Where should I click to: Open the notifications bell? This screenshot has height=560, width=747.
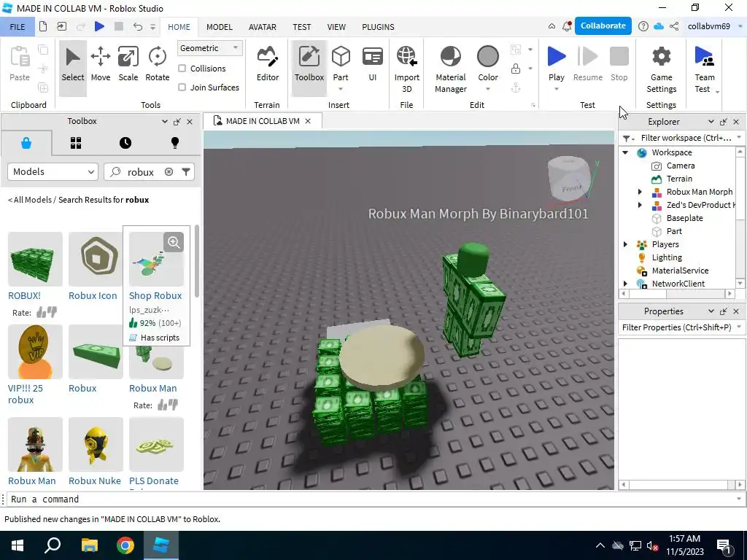[566, 26]
